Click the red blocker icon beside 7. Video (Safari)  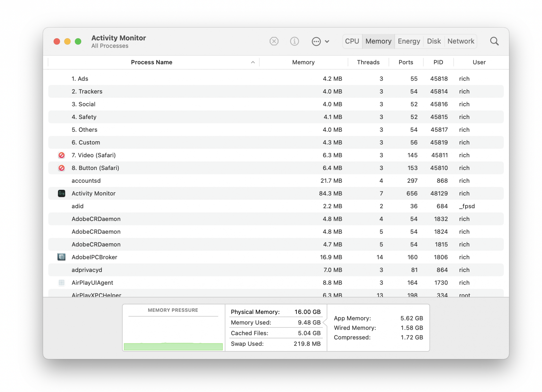[62, 155]
